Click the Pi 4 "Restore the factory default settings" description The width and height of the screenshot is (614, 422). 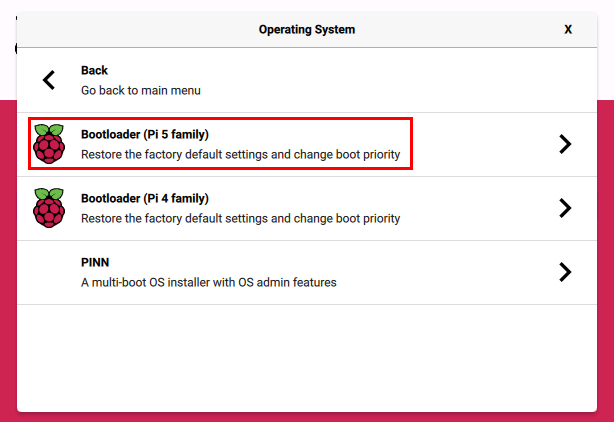pyautogui.click(x=240, y=218)
